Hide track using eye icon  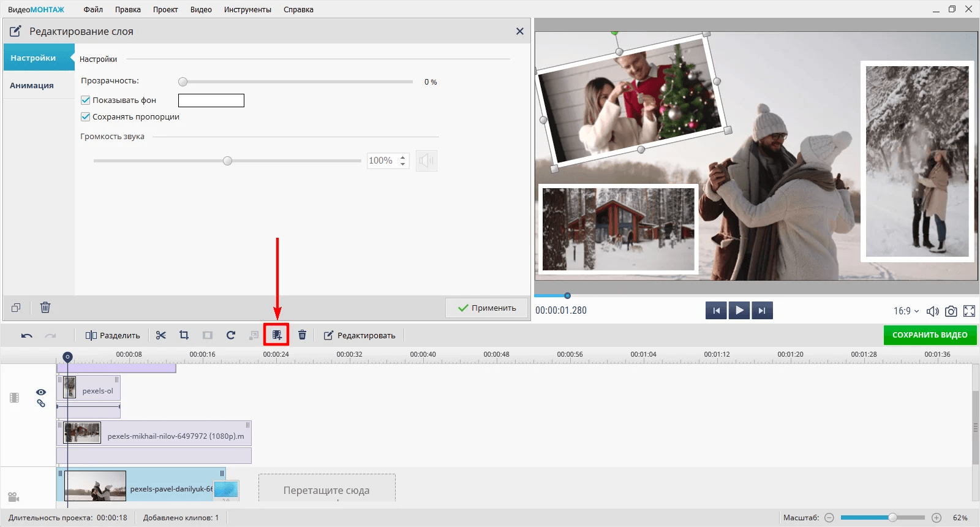point(41,392)
